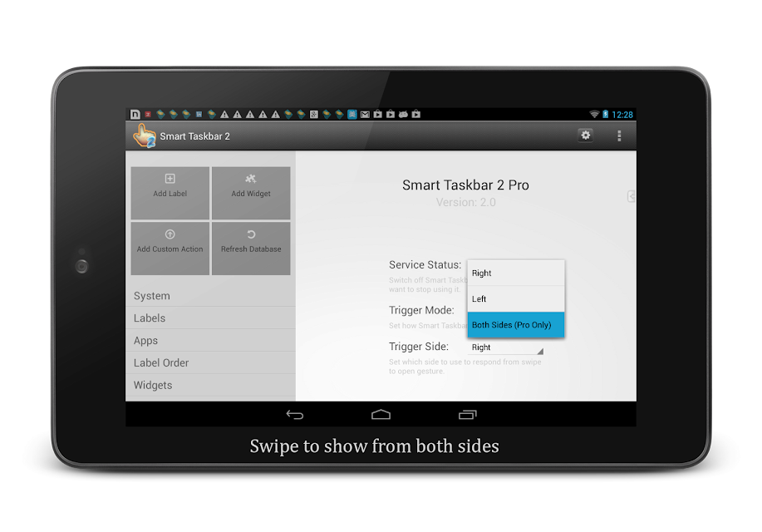762x532 pixels.
Task: Tap the Add Label tile
Action: pos(170,193)
